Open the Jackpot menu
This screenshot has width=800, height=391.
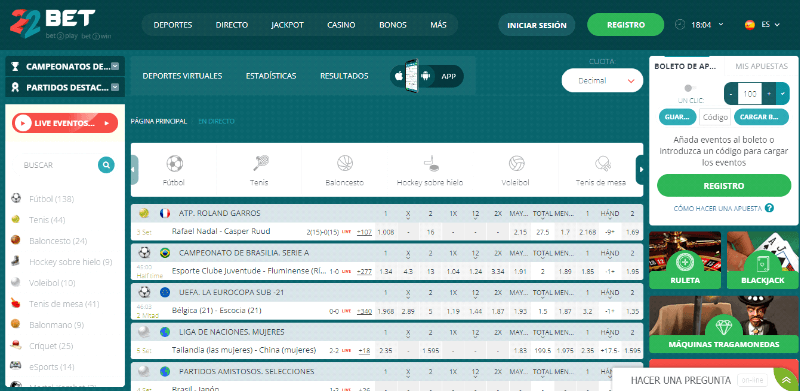tap(287, 25)
